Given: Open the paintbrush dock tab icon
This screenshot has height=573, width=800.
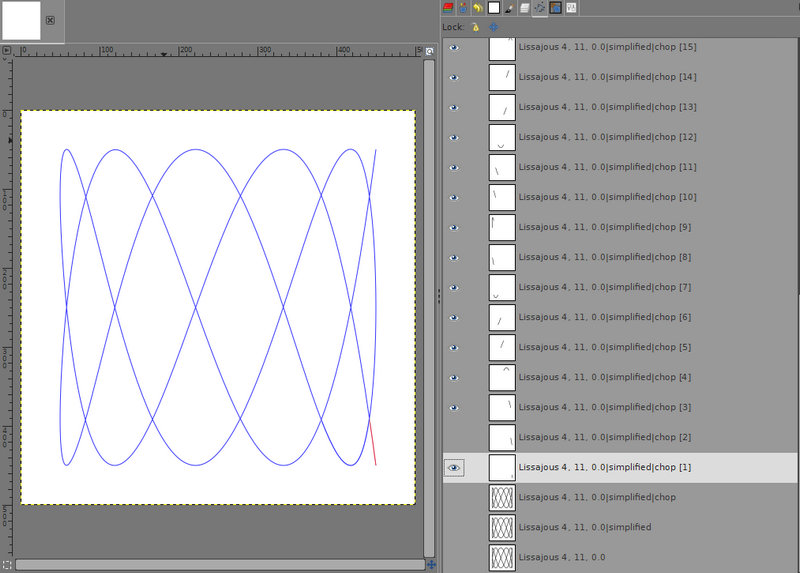Looking at the screenshot, I should coord(508,7).
